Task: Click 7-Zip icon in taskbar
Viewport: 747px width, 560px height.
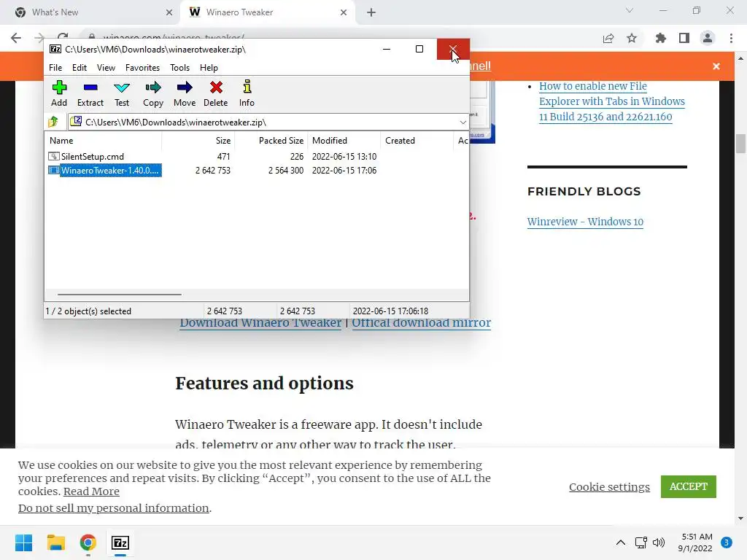Action: (120, 542)
